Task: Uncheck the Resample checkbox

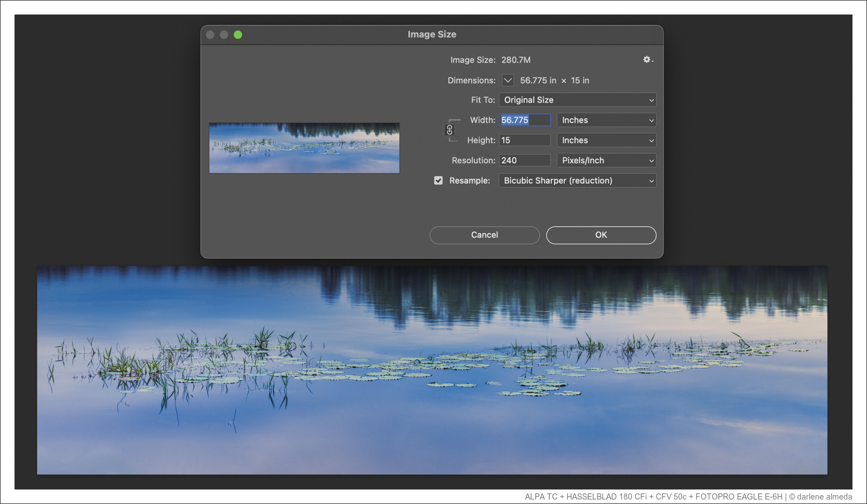Action: [x=439, y=180]
